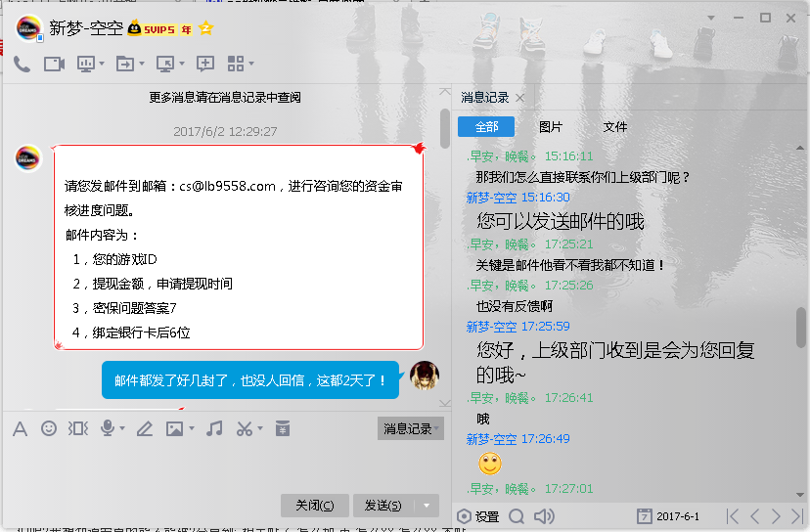Click the send picture icon
Image resolution: width=810 pixels, height=532 pixels.
174,428
